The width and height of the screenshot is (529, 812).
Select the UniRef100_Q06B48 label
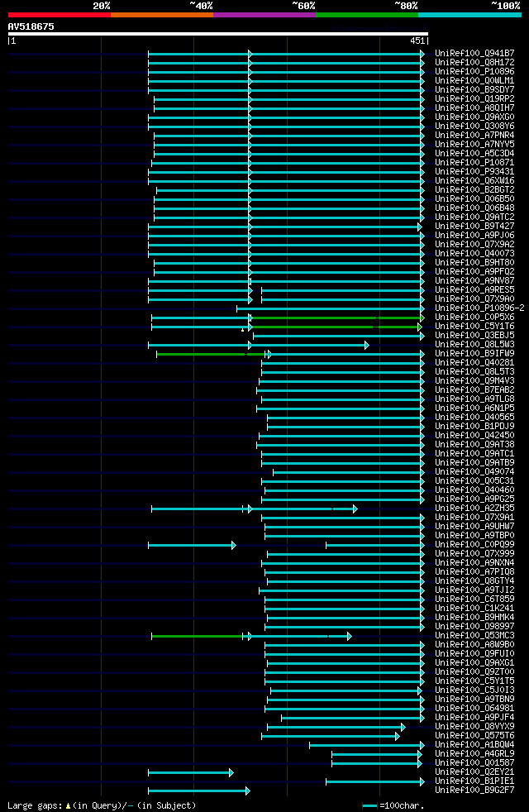[x=474, y=208]
